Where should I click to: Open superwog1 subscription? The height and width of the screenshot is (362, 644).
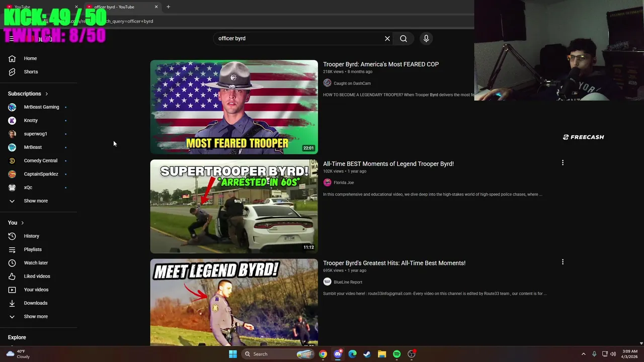[x=35, y=134]
